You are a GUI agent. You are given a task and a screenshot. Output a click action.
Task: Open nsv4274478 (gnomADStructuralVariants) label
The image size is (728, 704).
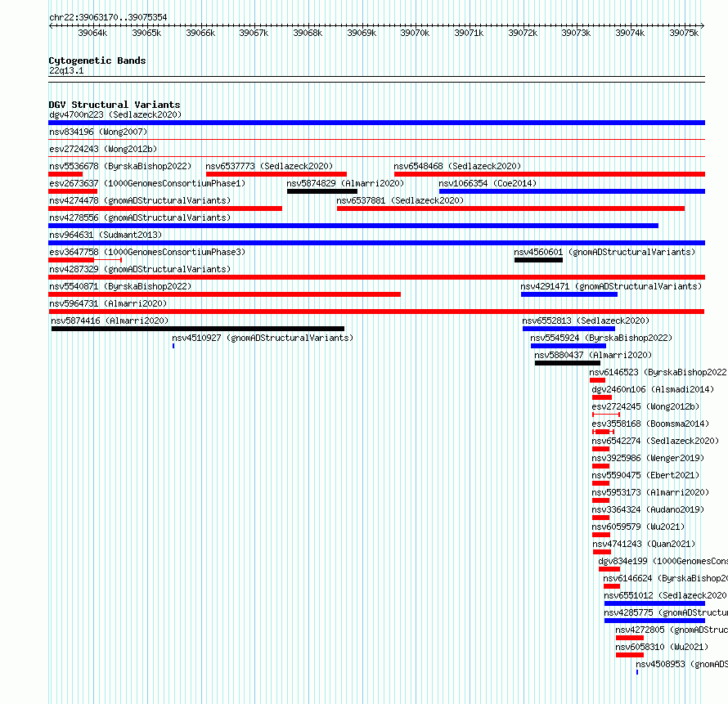[140, 200]
